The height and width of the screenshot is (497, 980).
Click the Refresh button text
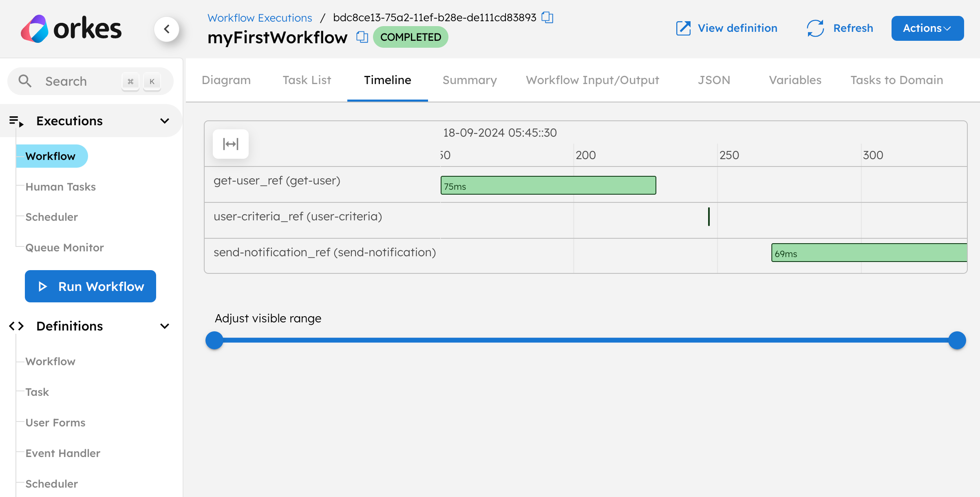coord(853,28)
